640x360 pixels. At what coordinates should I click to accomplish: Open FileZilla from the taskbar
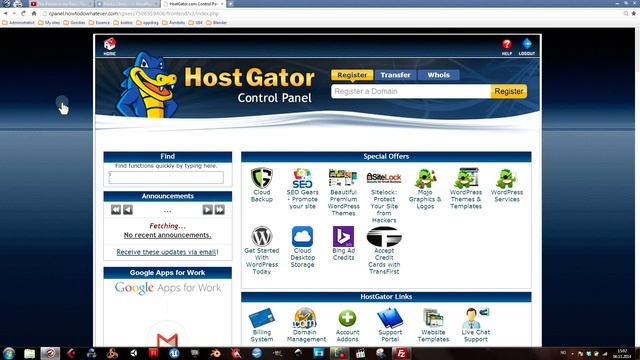tap(401, 353)
